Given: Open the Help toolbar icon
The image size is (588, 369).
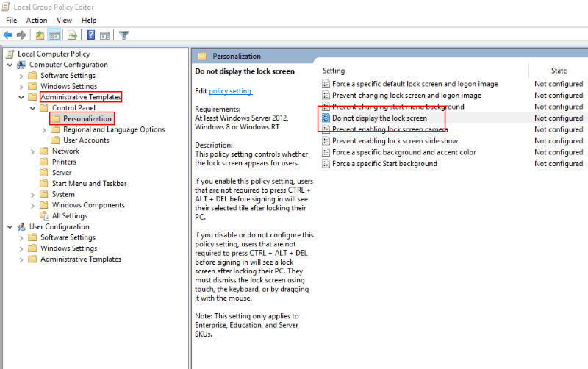Looking at the screenshot, I should click(90, 35).
